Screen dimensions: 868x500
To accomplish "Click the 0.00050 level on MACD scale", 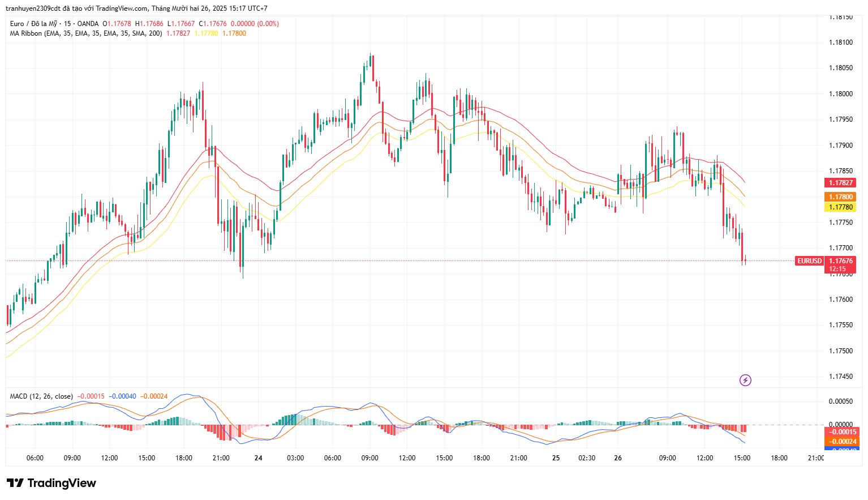I will tap(840, 401).
